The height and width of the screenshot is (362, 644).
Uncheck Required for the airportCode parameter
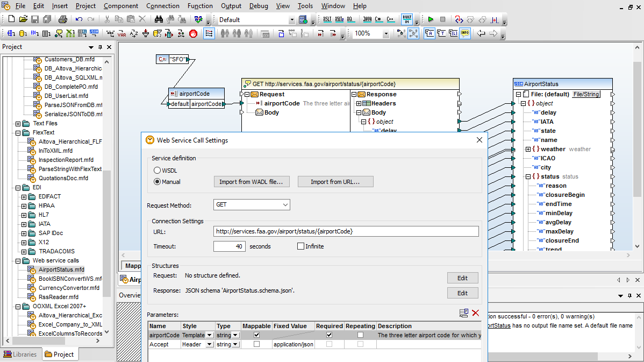pyautogui.click(x=329, y=335)
